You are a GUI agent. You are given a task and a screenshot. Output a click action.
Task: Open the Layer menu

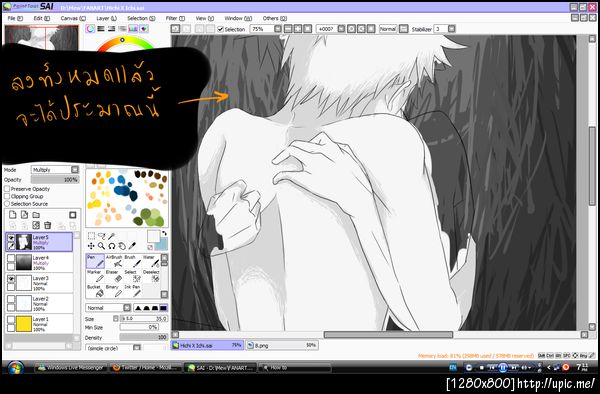click(x=106, y=18)
